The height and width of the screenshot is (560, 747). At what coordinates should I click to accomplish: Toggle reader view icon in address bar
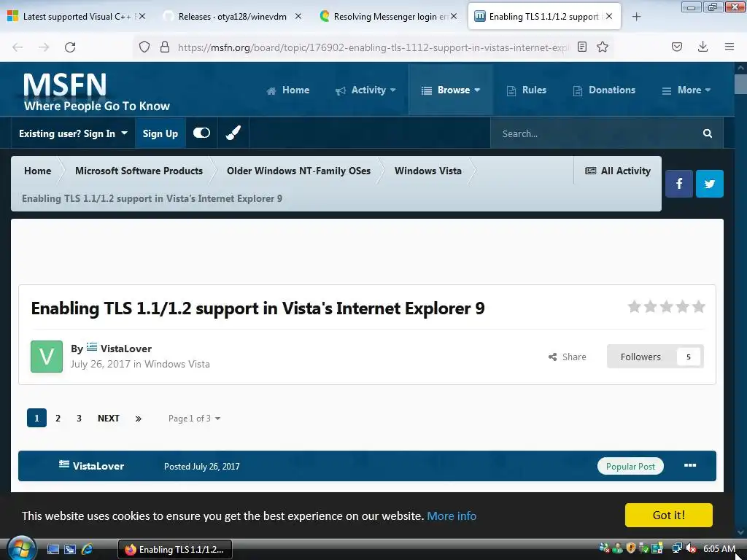[x=581, y=47]
